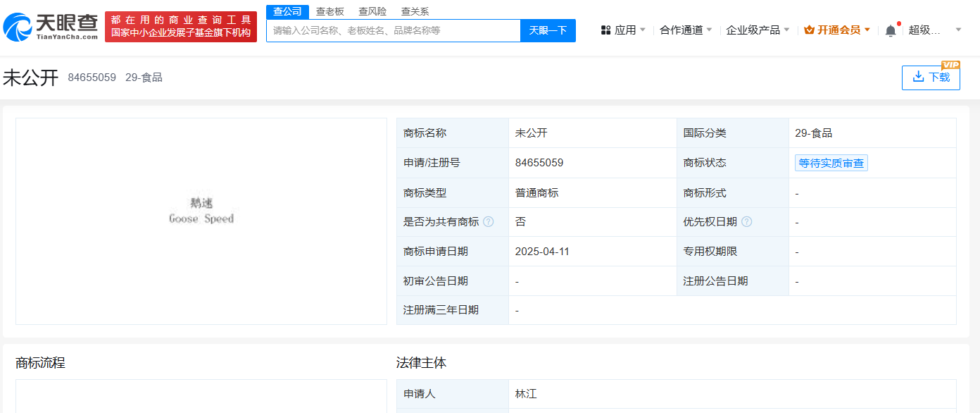Open the notification bell
Viewport: 980px width, 413px height.
coord(891,30)
